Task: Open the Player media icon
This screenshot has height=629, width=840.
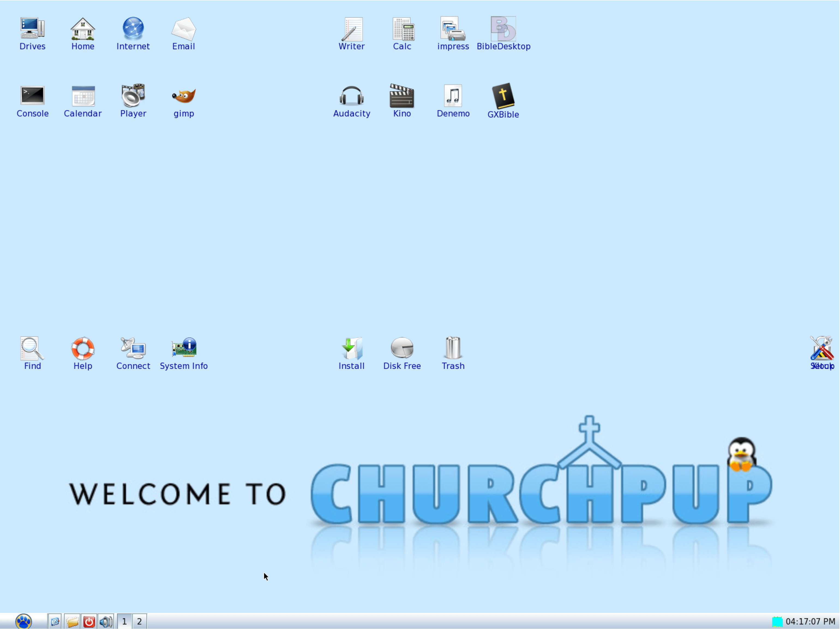Action: (133, 95)
